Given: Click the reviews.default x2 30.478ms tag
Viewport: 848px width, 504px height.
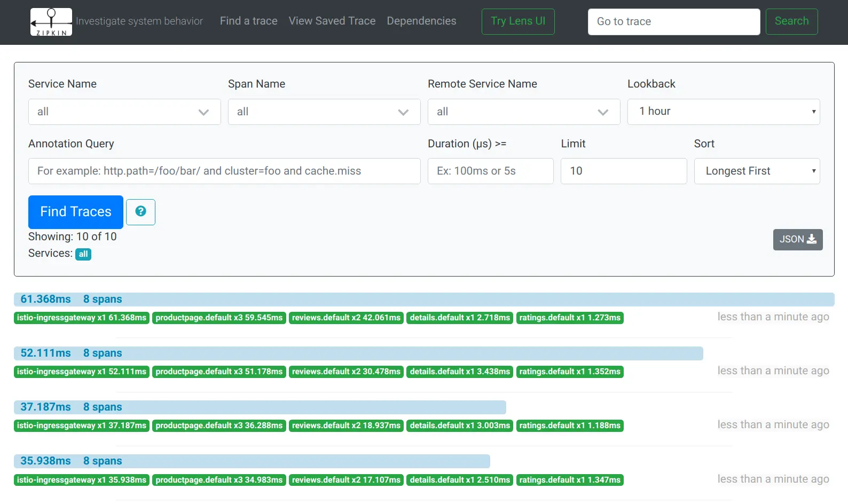Looking at the screenshot, I should coord(346,372).
